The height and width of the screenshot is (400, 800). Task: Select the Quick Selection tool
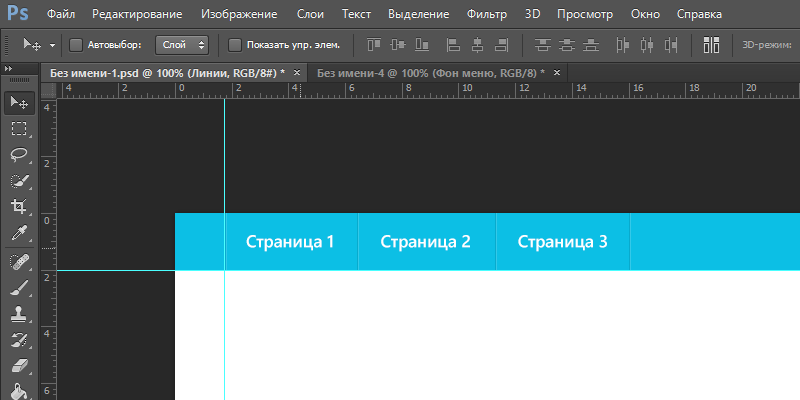[x=19, y=181]
